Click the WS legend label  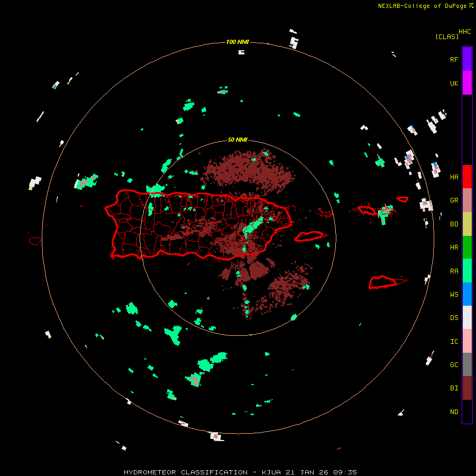click(x=454, y=294)
